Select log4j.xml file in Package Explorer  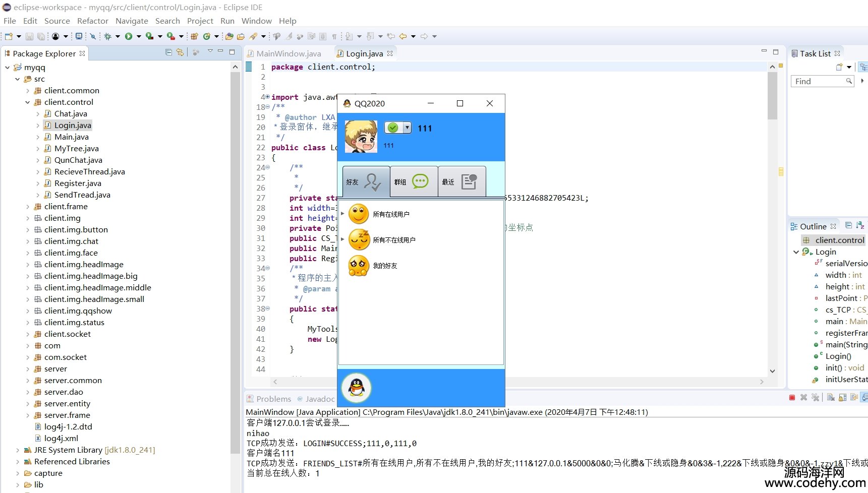tap(61, 439)
